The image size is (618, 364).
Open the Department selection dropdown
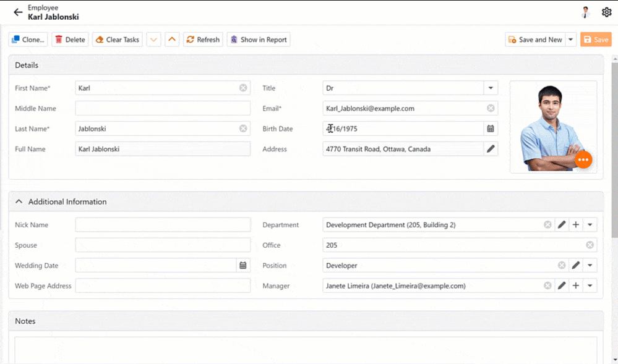point(589,224)
